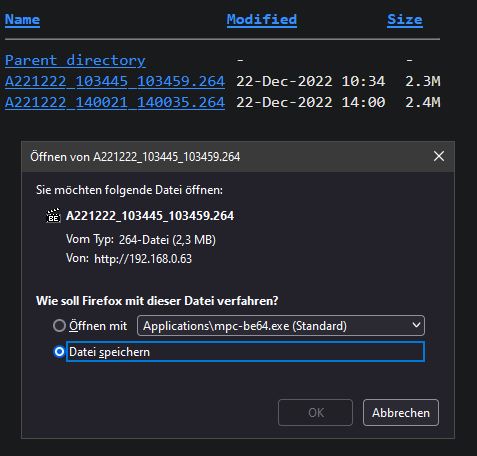Screen dimensions: 477x456
Task: Open file A221222_103445_103459.264 link
Action: pos(115,81)
